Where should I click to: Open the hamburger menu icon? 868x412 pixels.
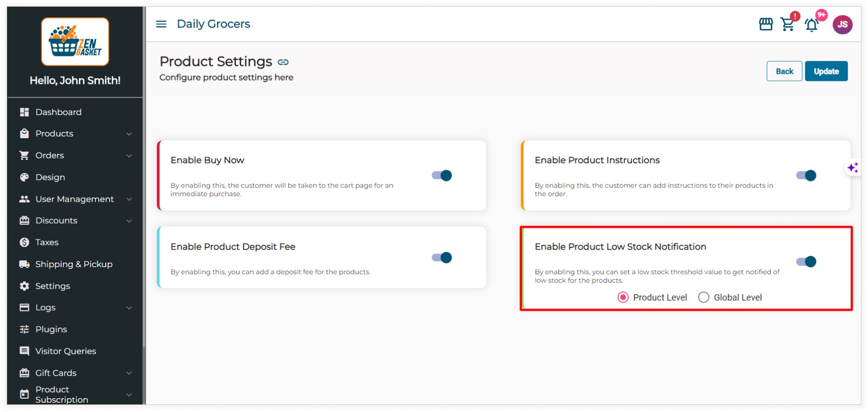[x=161, y=24]
